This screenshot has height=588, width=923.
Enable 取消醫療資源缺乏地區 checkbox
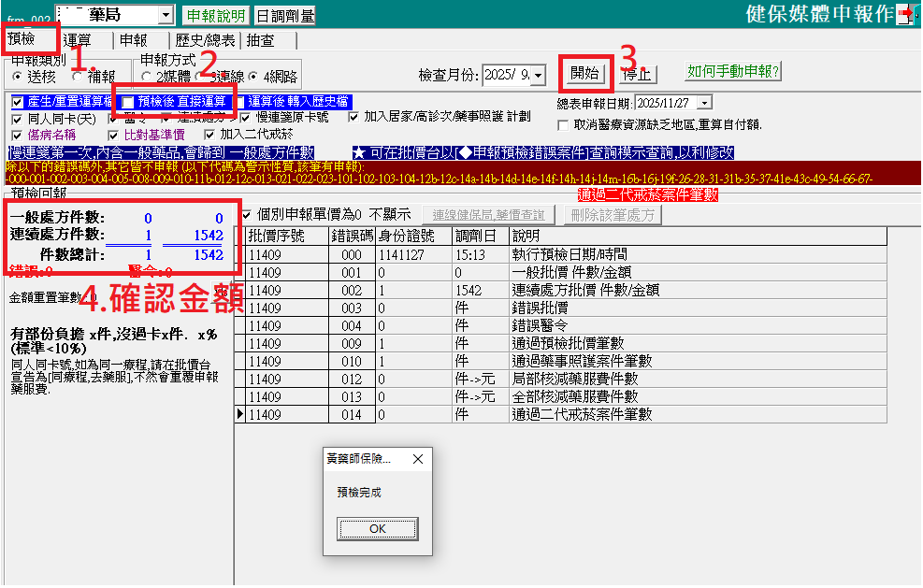click(x=563, y=124)
